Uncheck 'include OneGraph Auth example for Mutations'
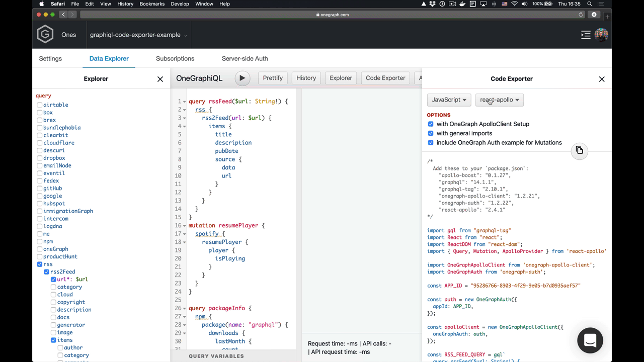This screenshot has width=644, height=362. click(x=431, y=142)
